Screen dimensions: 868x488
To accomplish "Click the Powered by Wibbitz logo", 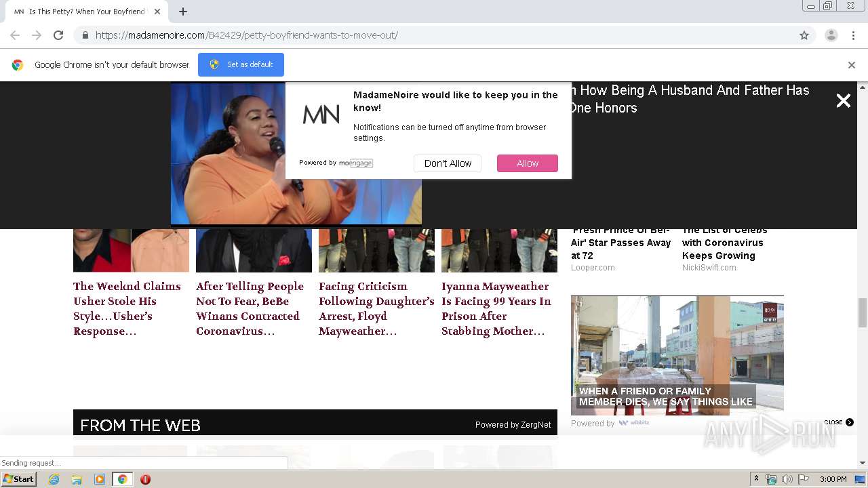I will (x=633, y=423).
